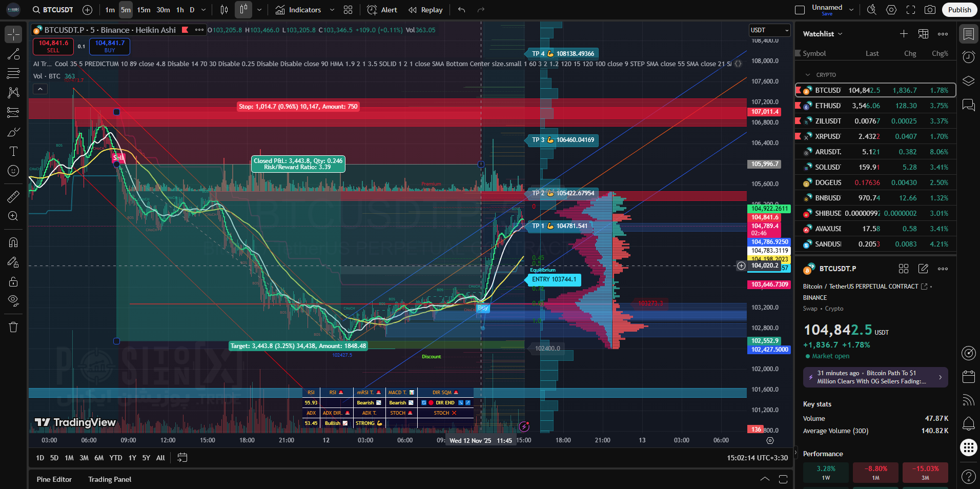Toggle lock all drawings tool
Screen dimensions: 980x489
point(13,281)
